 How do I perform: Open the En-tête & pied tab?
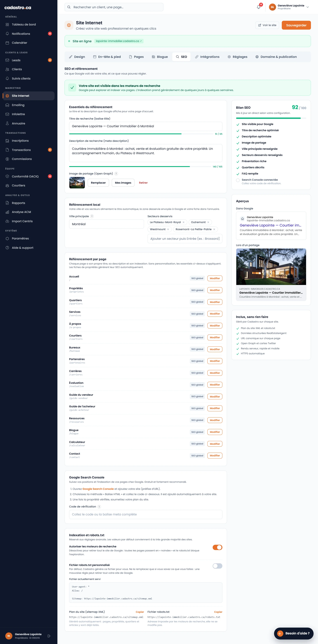(107, 57)
